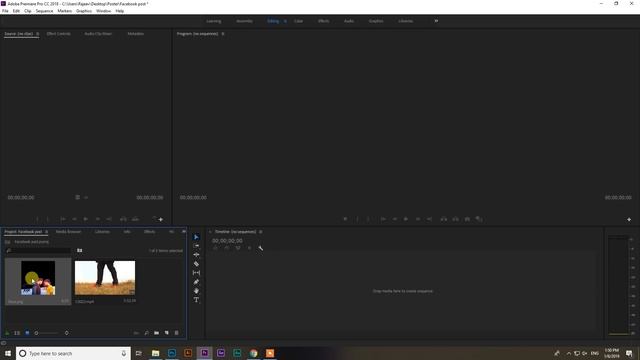Screen dimensions: 640x360
Task: Toggle Snap in the Timeline panel
Action: point(227,248)
